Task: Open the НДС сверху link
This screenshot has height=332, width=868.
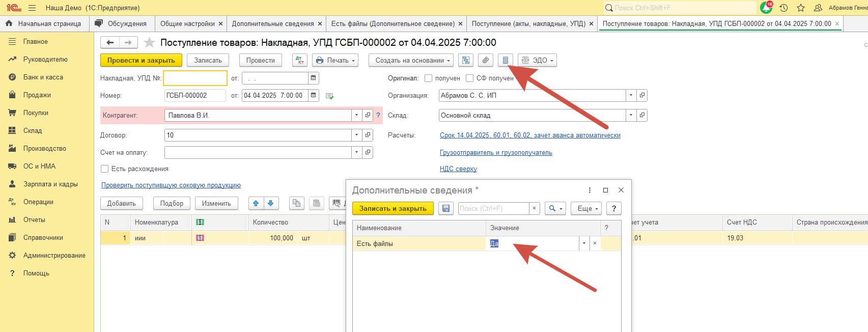Action: (x=458, y=169)
